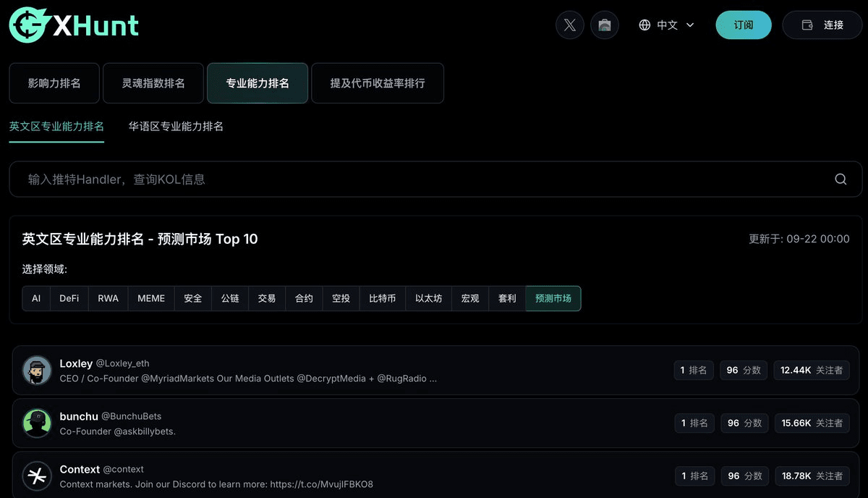Click the globe language icon
This screenshot has height=498, width=868.
644,25
